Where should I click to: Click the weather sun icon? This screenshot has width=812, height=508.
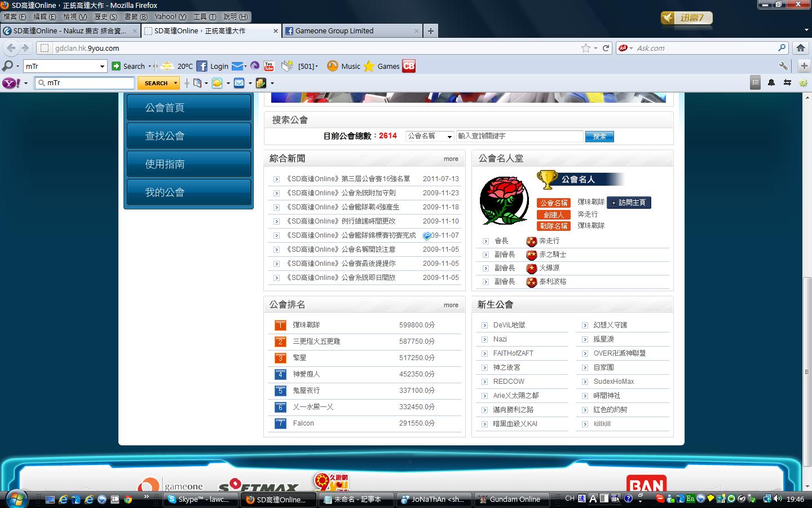click(167, 66)
